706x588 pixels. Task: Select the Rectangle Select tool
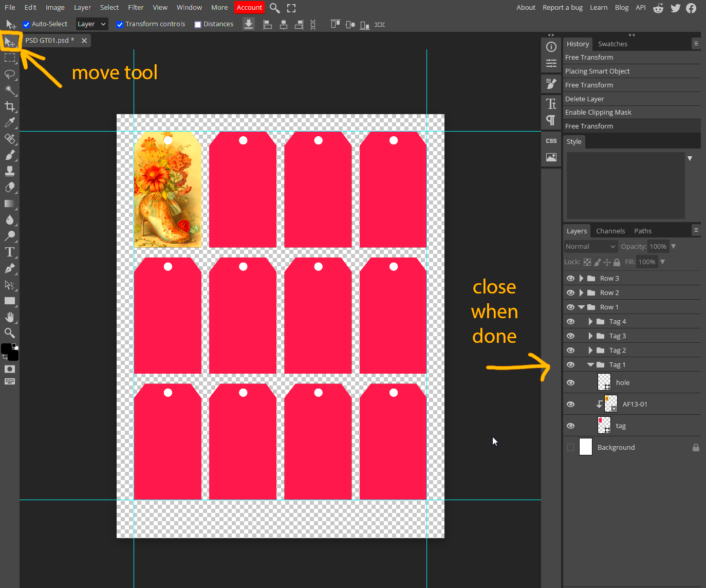[10, 58]
